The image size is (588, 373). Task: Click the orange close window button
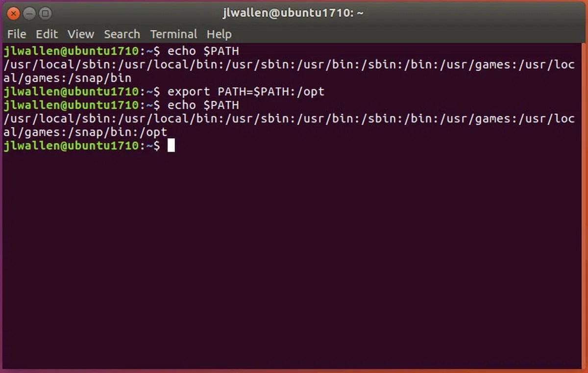13,13
